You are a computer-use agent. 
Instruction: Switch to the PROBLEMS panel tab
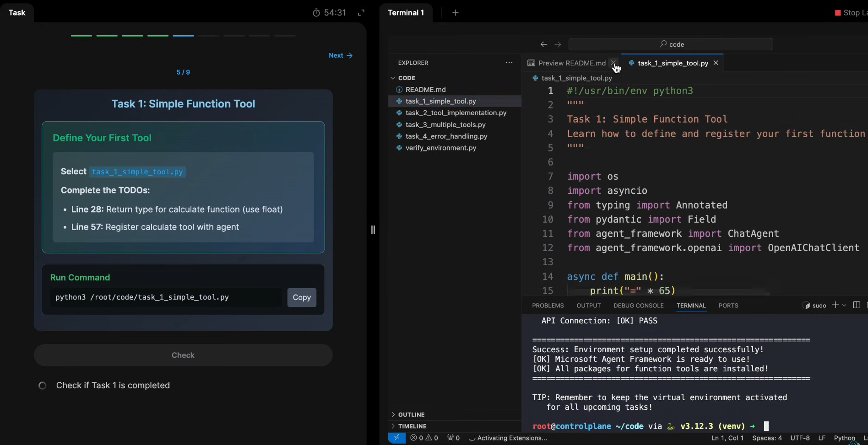[548, 306]
